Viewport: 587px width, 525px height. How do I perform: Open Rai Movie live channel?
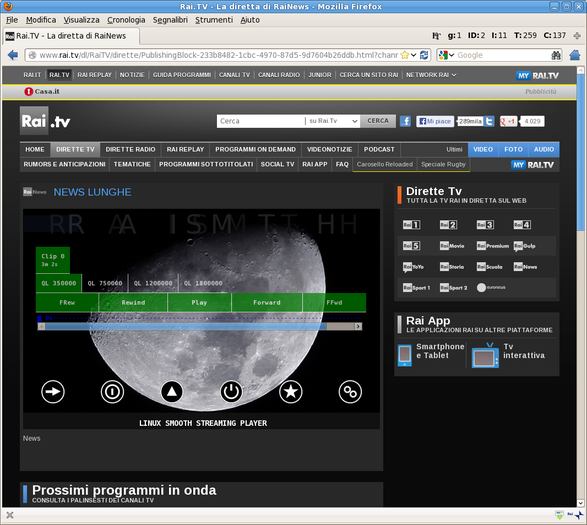click(452, 246)
